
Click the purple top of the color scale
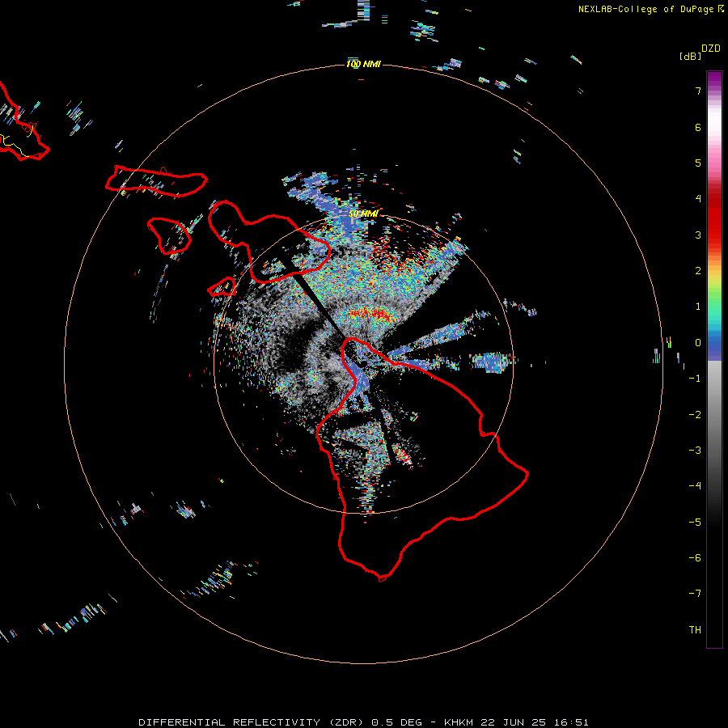click(714, 80)
